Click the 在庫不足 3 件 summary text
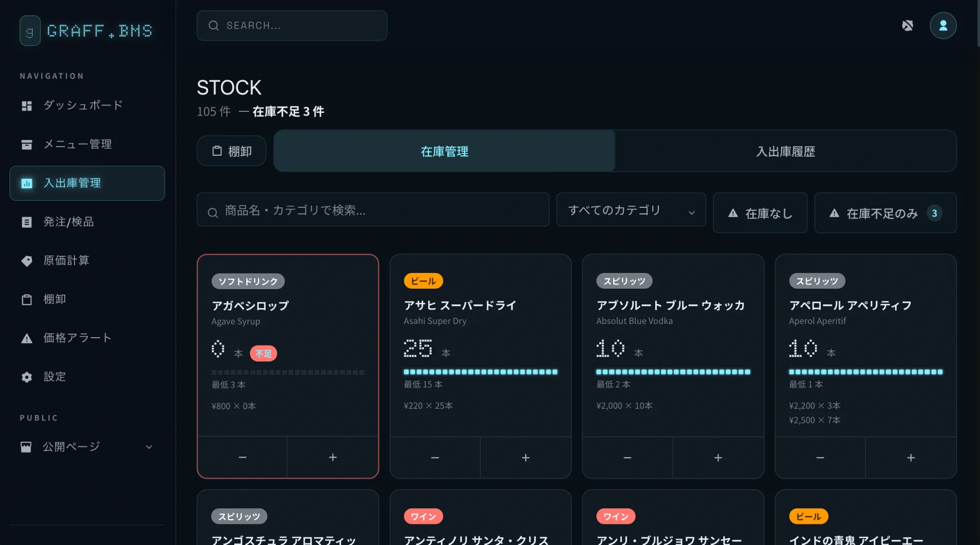This screenshot has height=545, width=980. point(288,112)
